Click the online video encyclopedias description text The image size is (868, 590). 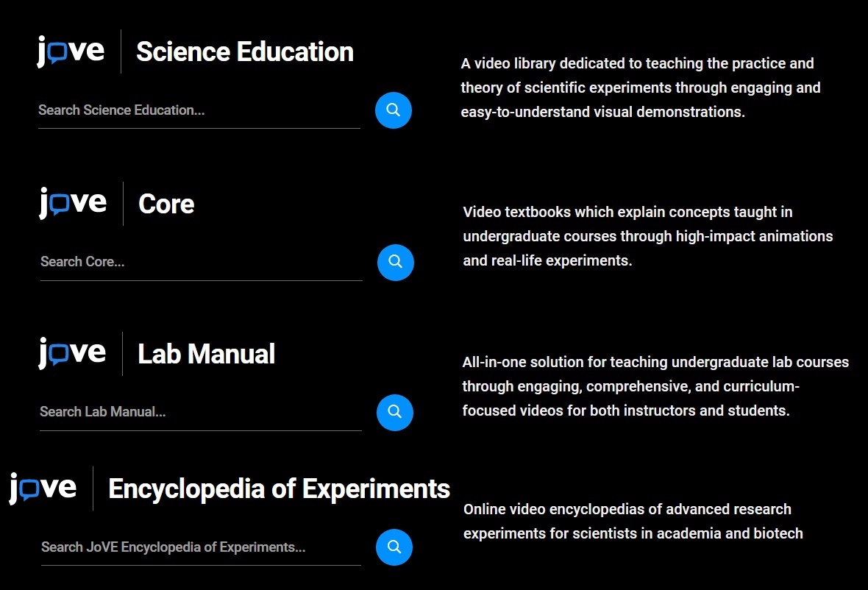pos(633,522)
